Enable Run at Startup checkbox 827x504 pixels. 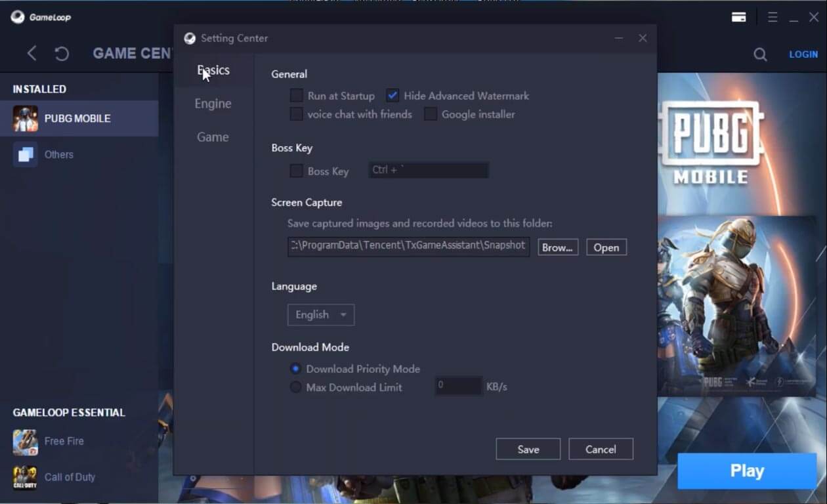[x=297, y=96]
